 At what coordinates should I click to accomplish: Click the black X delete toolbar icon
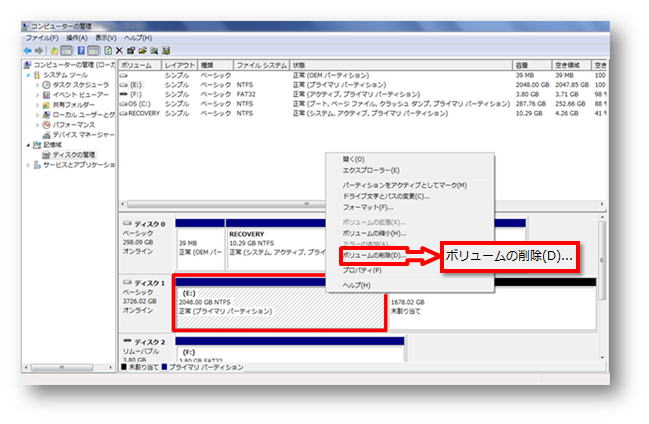pyautogui.click(x=119, y=51)
